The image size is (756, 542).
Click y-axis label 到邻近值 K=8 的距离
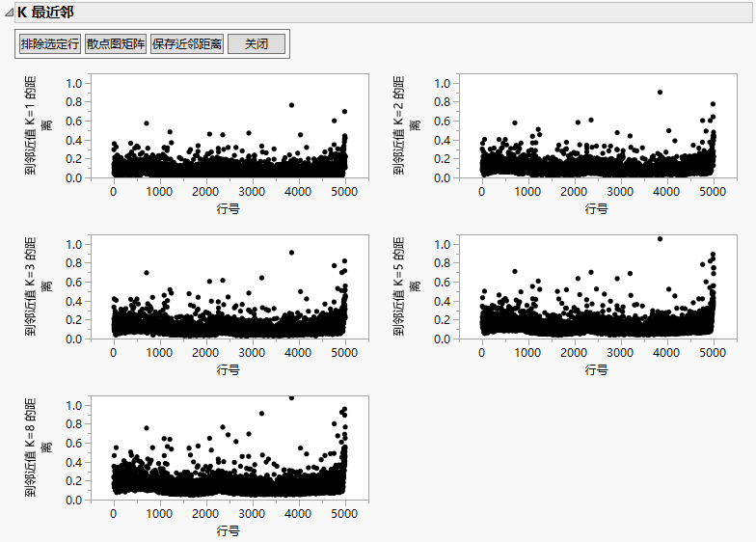pyautogui.click(x=39, y=447)
